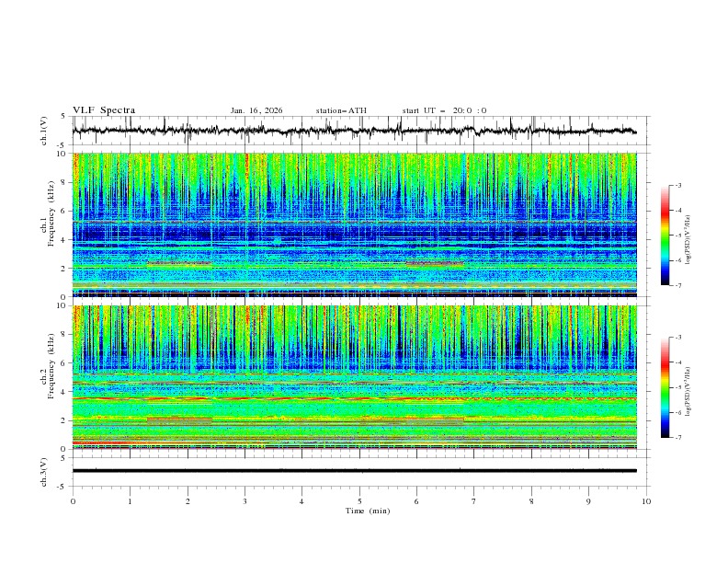Viewport: 728px width, 563px height.
Task: Click the ch.2 spectrogram color scale bar
Action: (665, 387)
